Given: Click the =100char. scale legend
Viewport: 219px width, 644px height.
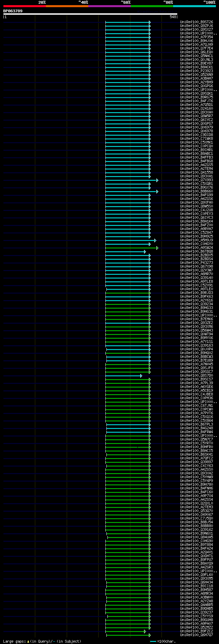Looking at the screenshot, I should [163, 641].
